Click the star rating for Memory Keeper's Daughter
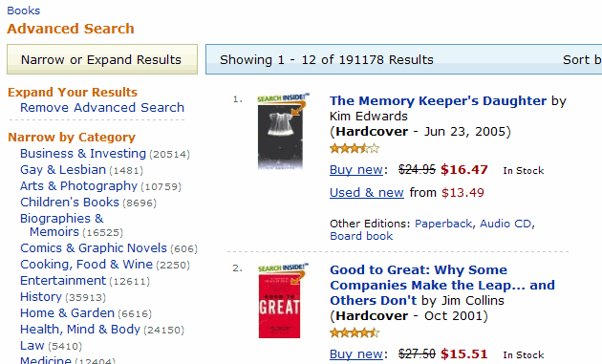The image size is (602, 364). 355,148
